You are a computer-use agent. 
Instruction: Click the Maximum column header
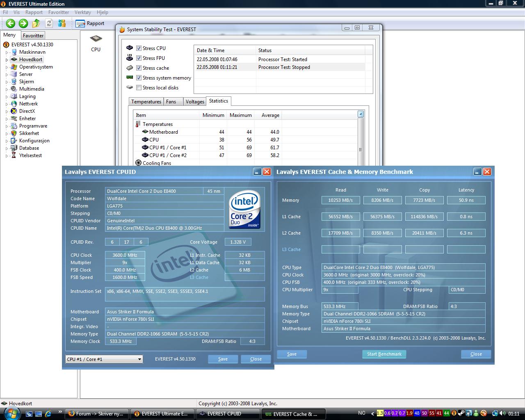241,115
